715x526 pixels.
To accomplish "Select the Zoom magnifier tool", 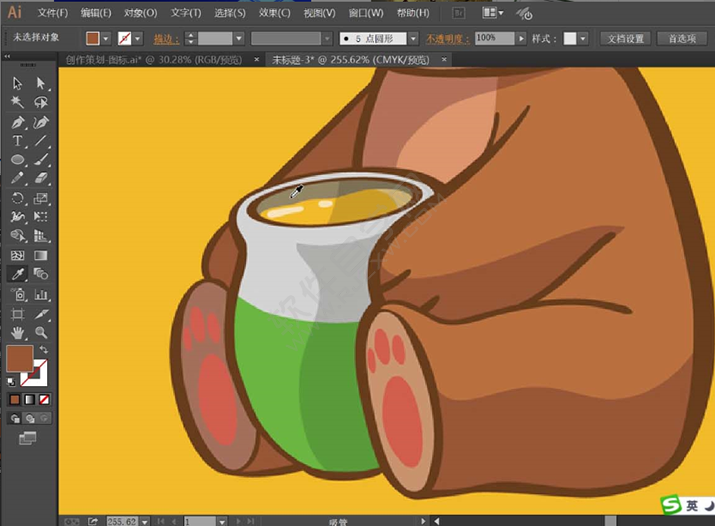I will coord(41,331).
